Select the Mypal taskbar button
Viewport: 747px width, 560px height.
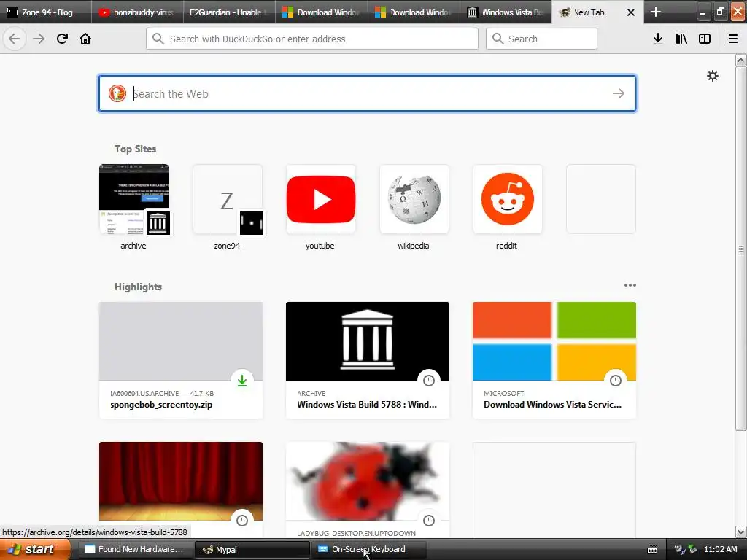pyautogui.click(x=252, y=549)
